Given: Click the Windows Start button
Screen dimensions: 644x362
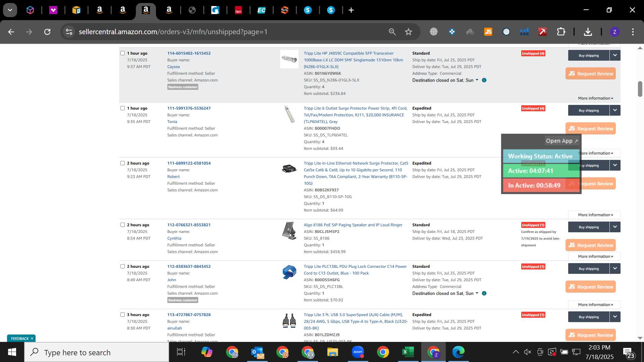Looking at the screenshot, I should pos(12,352).
